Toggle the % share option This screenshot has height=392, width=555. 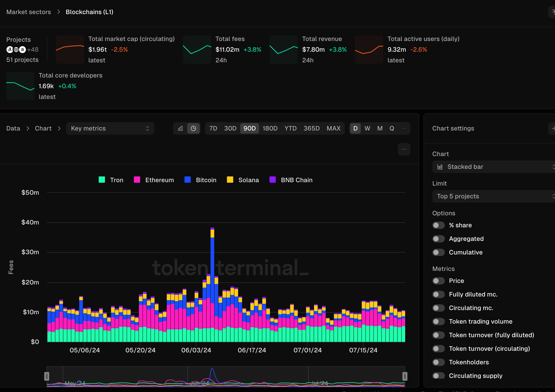(439, 225)
